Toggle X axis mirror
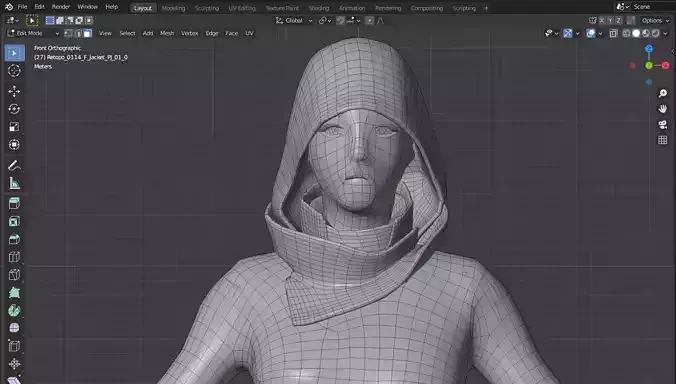The height and width of the screenshot is (384, 676). [602, 20]
